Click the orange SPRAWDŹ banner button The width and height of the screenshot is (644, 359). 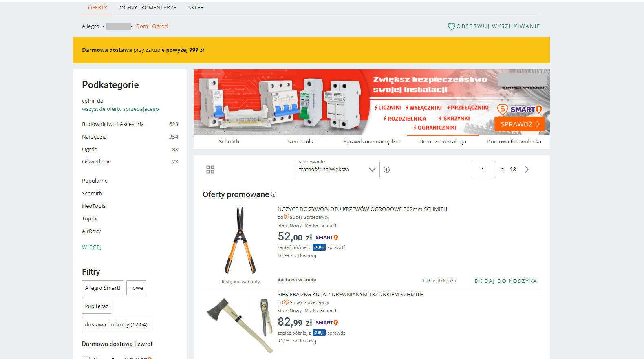pyautogui.click(x=520, y=124)
